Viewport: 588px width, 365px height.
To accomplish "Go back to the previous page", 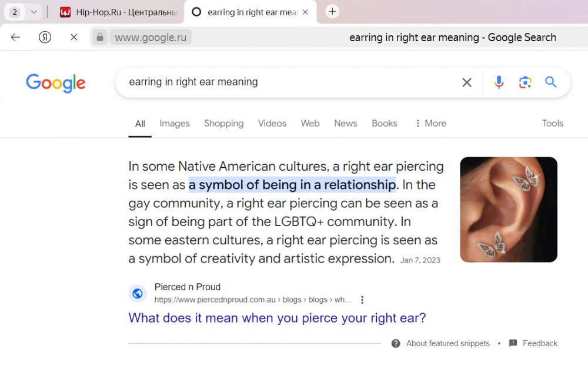I will coord(15,37).
